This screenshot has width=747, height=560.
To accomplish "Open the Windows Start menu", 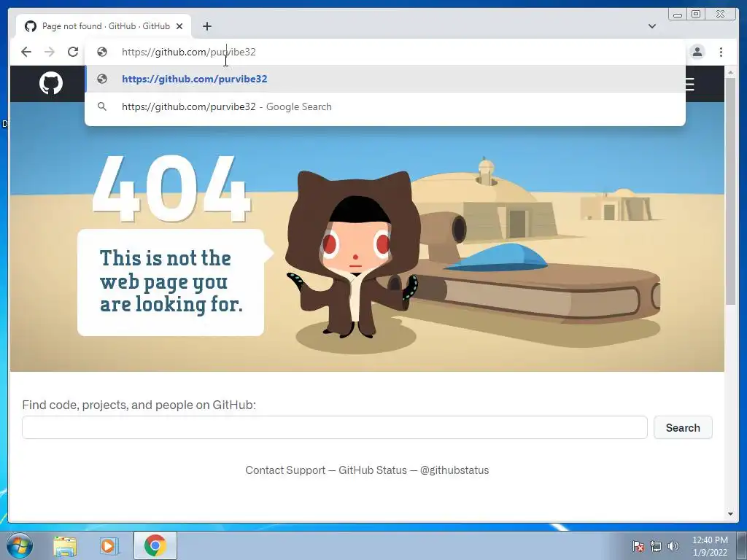I will (20, 545).
